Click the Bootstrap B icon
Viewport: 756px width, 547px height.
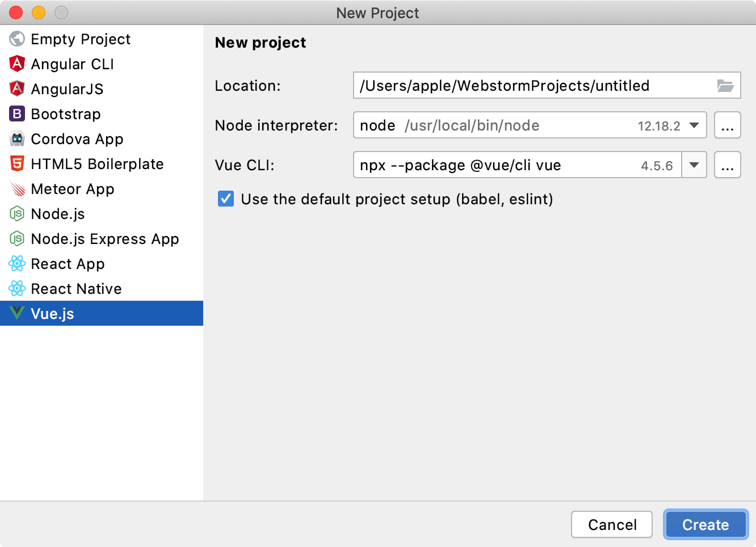17,113
